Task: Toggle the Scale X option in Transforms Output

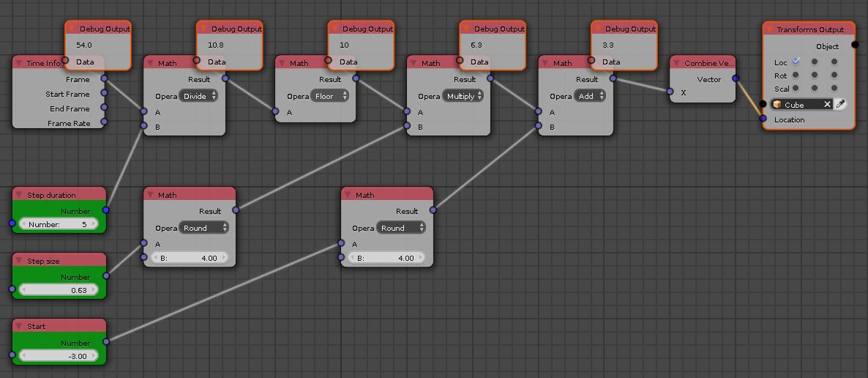Action: click(x=796, y=88)
